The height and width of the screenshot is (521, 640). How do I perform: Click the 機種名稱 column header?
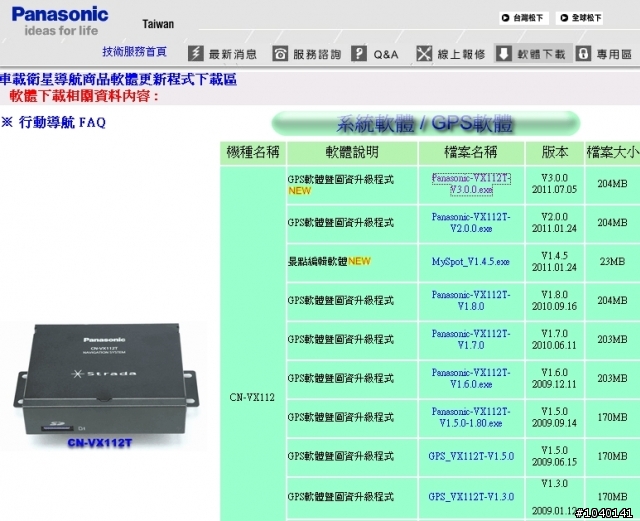click(253, 152)
